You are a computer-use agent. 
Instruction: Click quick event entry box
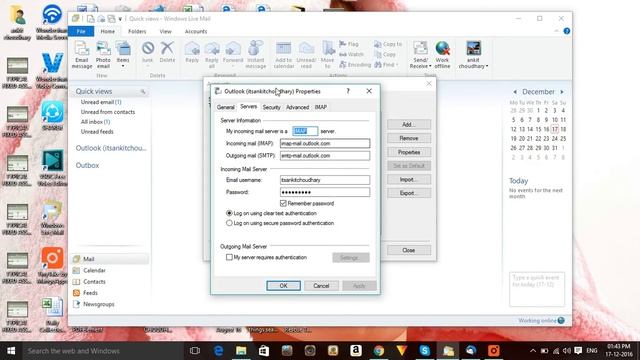point(537,289)
